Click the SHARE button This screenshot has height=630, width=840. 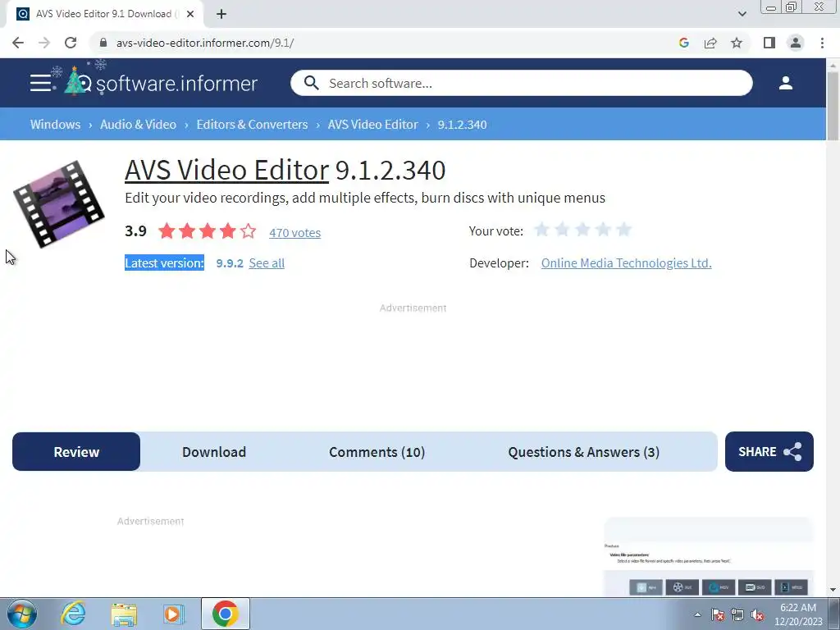tap(769, 452)
